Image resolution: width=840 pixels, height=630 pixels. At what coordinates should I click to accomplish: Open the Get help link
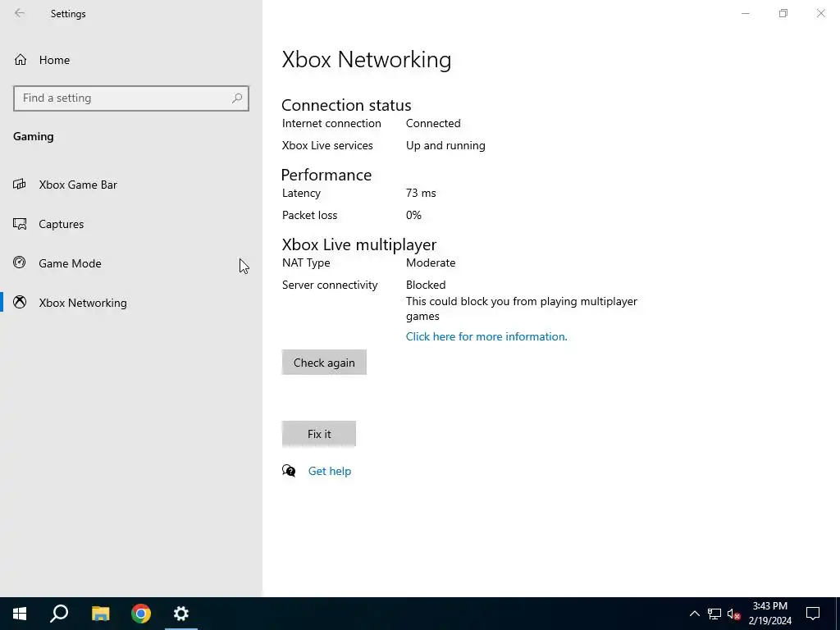(330, 472)
